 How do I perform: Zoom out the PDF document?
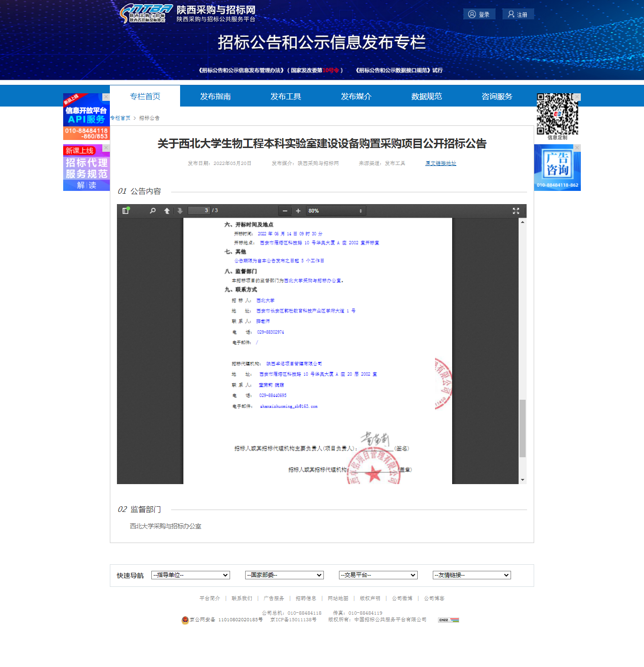coord(285,211)
